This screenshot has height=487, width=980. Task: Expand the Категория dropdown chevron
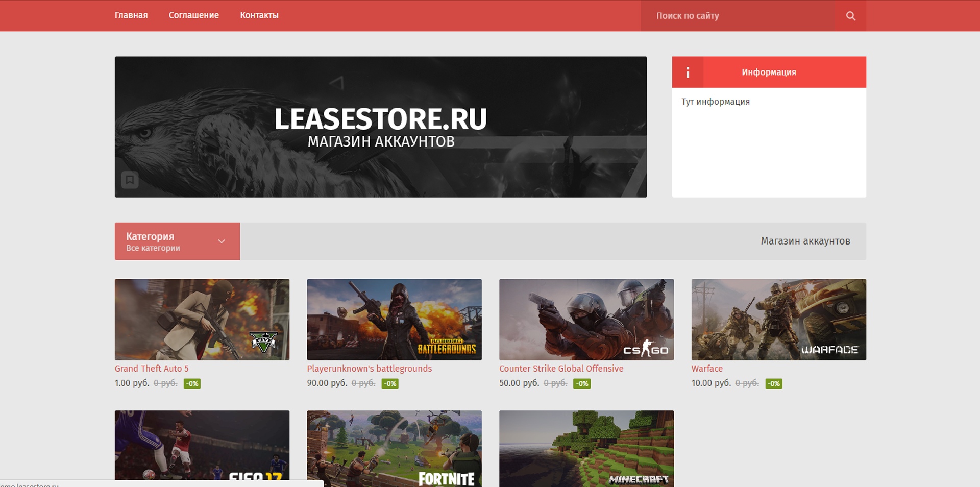tap(222, 241)
